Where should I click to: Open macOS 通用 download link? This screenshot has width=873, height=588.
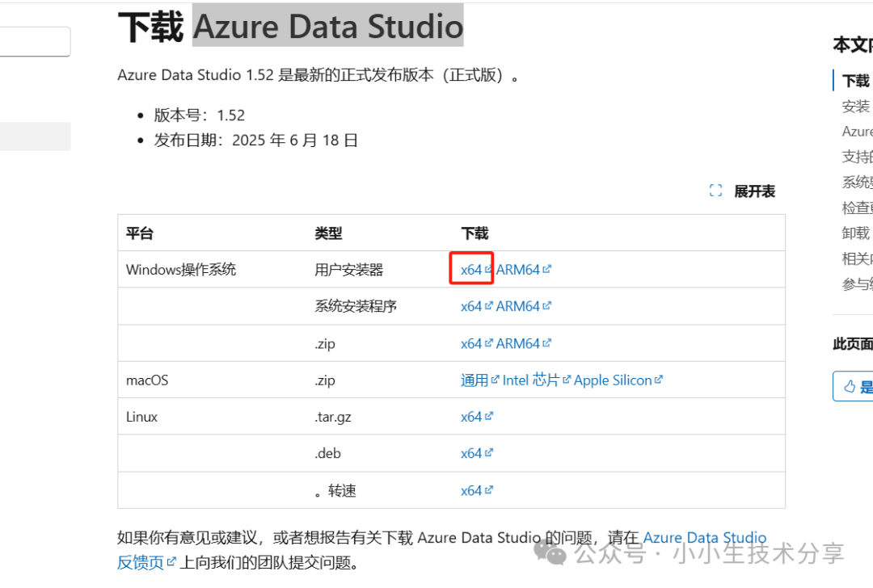coord(474,380)
